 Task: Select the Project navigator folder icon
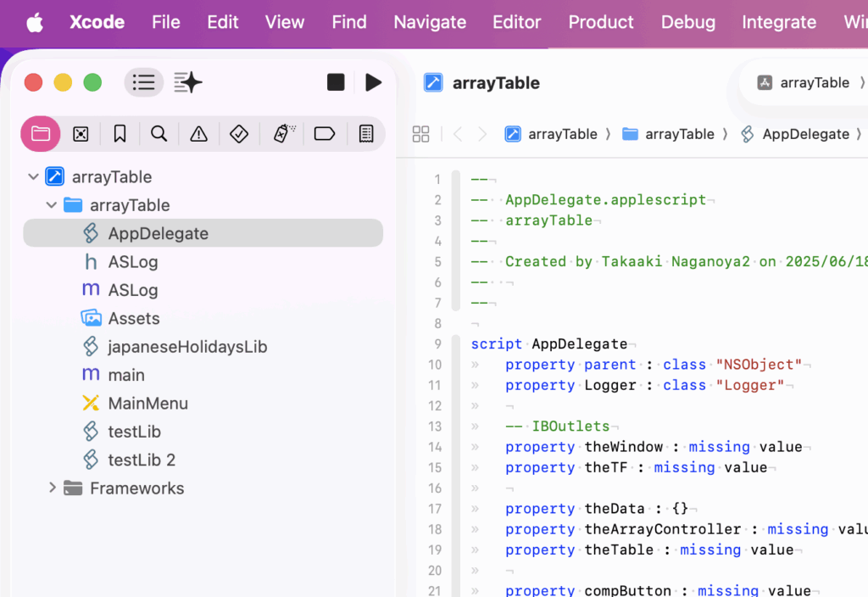[x=41, y=134]
